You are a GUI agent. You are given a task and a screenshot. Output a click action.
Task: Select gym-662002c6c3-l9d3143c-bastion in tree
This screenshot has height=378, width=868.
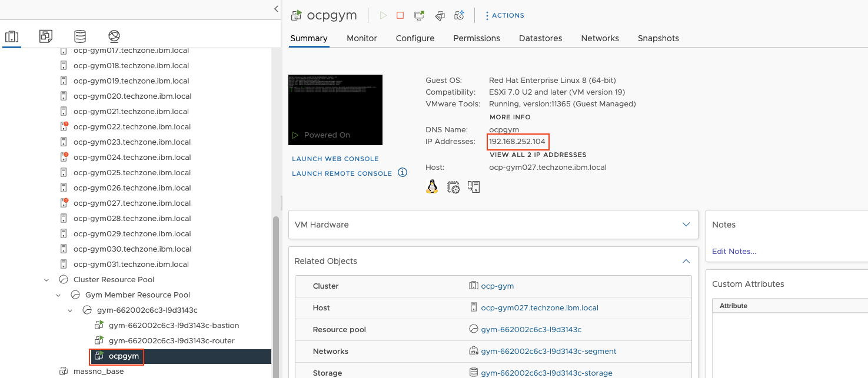coord(174,325)
